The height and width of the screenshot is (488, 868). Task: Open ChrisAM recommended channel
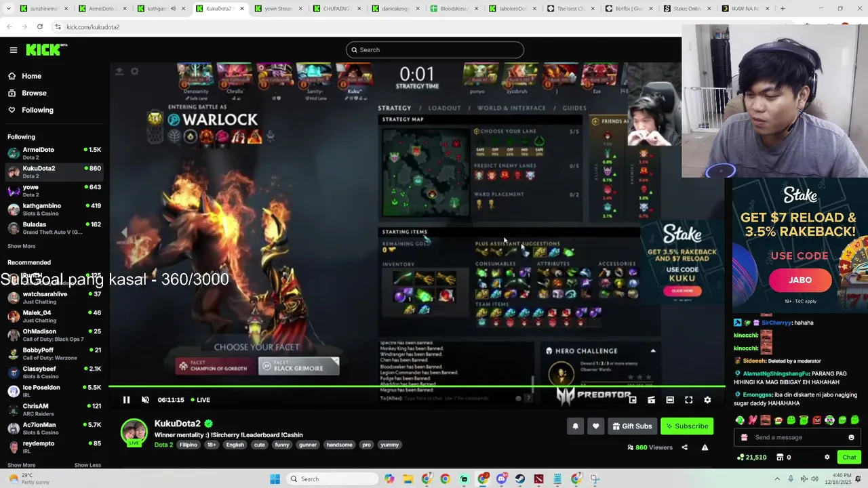pos(54,409)
